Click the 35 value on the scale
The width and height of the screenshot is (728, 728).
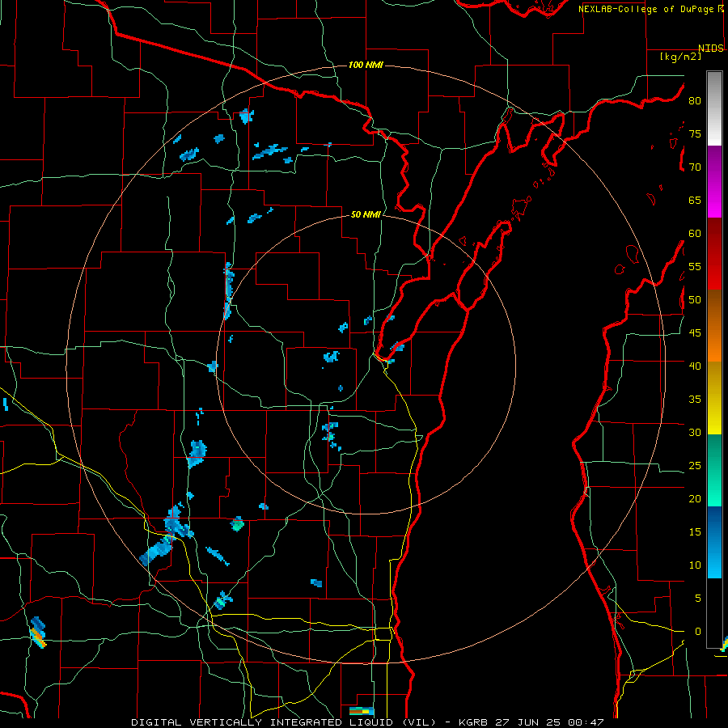(x=695, y=400)
